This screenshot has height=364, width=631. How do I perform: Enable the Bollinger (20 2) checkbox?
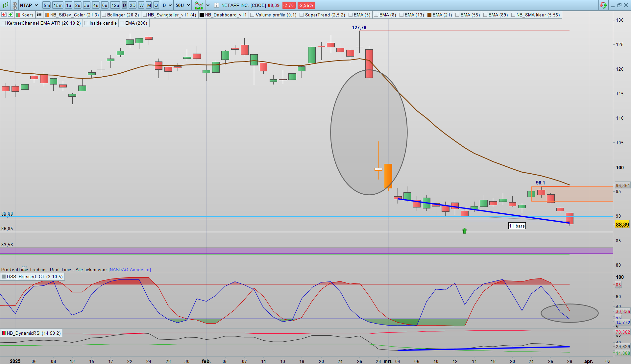[104, 15]
